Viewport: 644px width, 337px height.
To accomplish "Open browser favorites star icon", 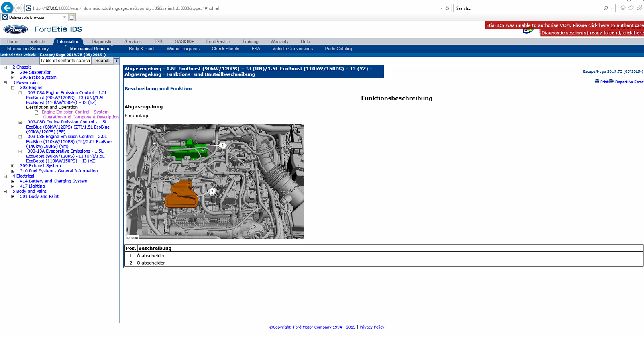I will [x=631, y=8].
